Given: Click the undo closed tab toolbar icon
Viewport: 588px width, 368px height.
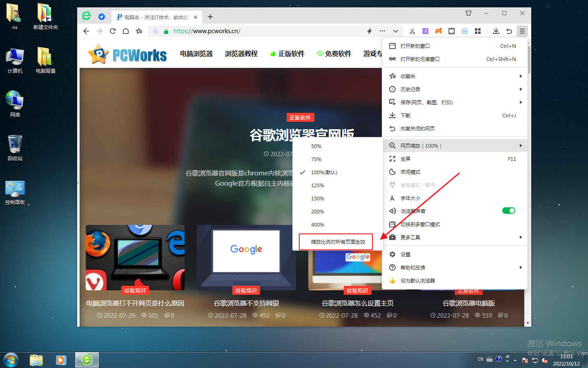Looking at the screenshot, I should 509,31.
